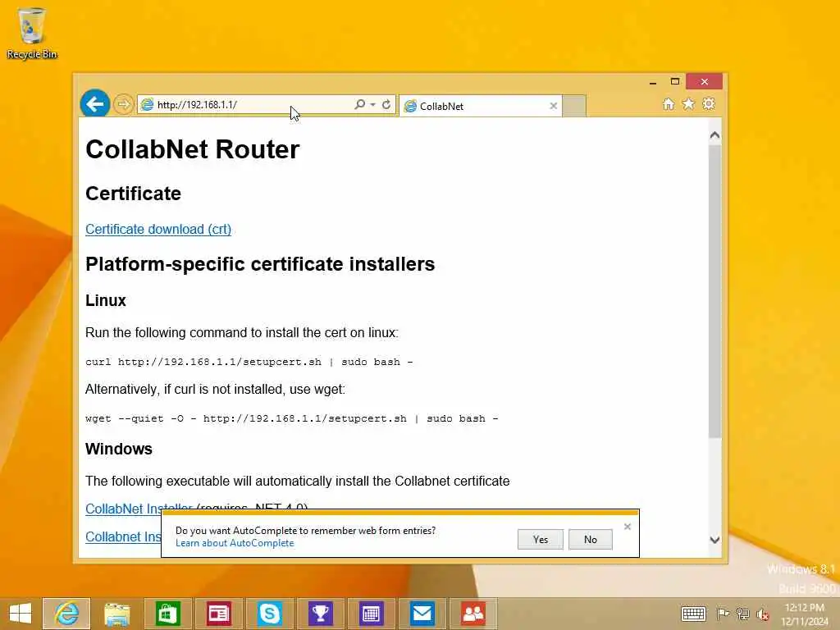The width and height of the screenshot is (840, 630).
Task: Click the network tray icon
Action: point(742,614)
